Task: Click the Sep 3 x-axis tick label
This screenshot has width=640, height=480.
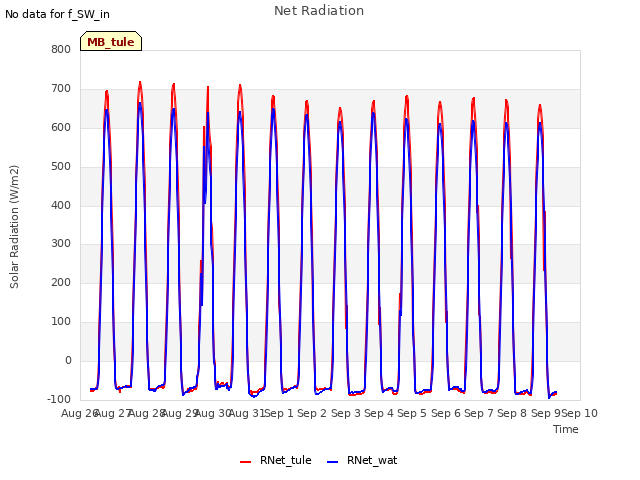Action: click(x=346, y=413)
